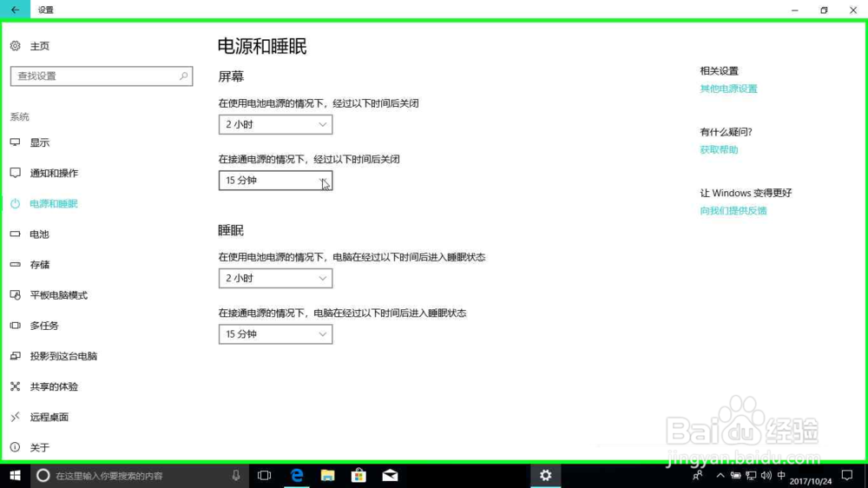Show hidden tray icons chevron
This screenshot has width=868, height=488.
tap(720, 475)
